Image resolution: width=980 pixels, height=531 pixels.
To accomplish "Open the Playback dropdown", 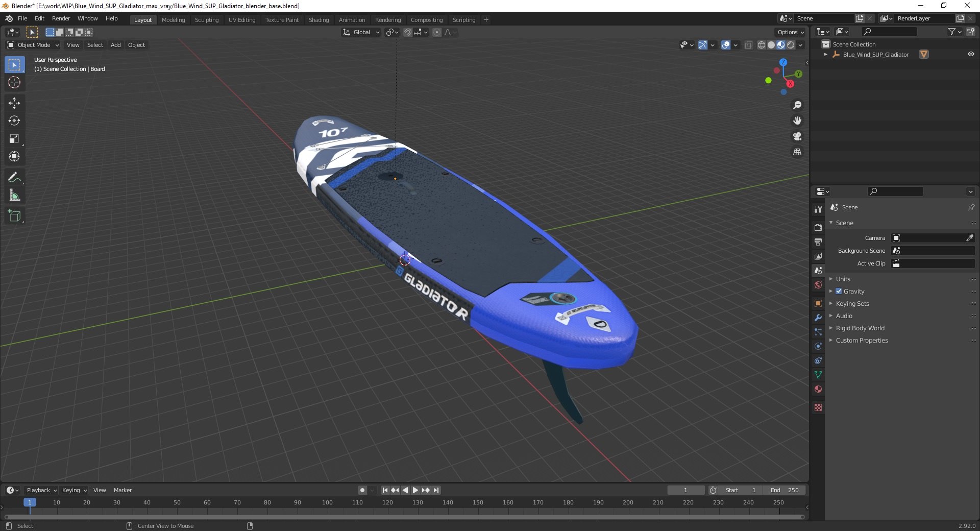I will pos(41,490).
